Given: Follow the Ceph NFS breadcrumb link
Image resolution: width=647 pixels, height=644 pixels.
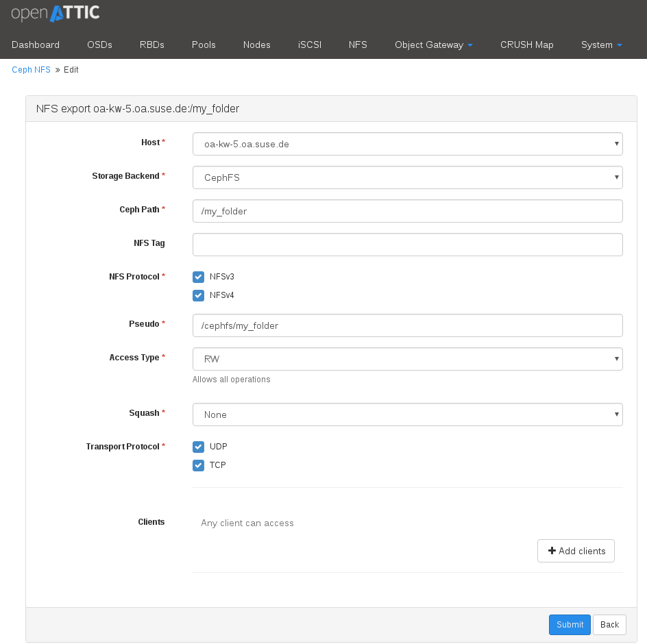Looking at the screenshot, I should (31, 70).
